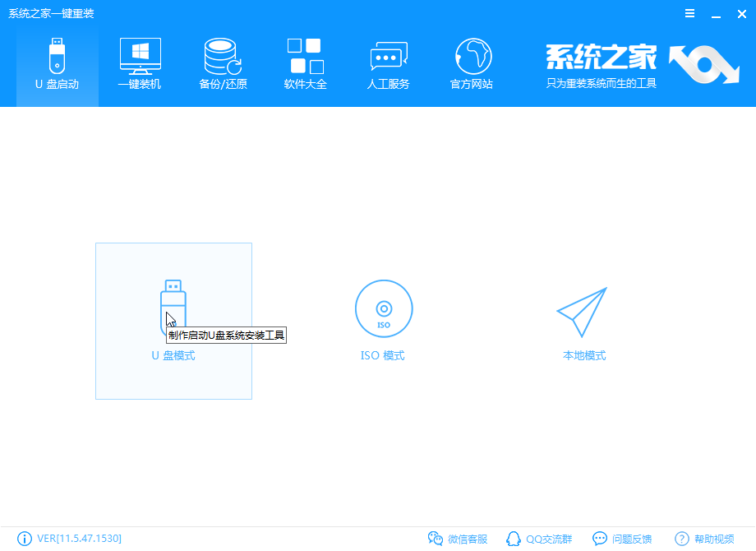Click the highlighted U盘启动 navigation tab
Viewport: 756px width, 551px height.
pyautogui.click(x=57, y=62)
